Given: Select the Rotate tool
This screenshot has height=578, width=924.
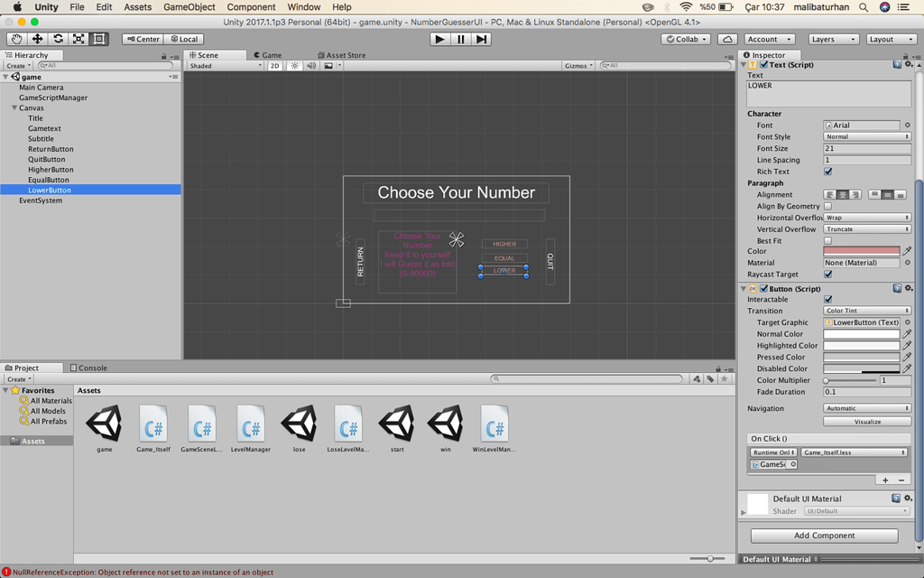Looking at the screenshot, I should (x=58, y=39).
